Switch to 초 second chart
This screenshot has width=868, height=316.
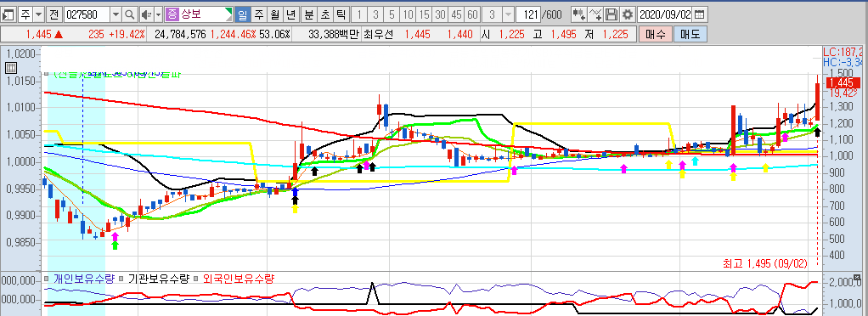pyautogui.click(x=325, y=14)
